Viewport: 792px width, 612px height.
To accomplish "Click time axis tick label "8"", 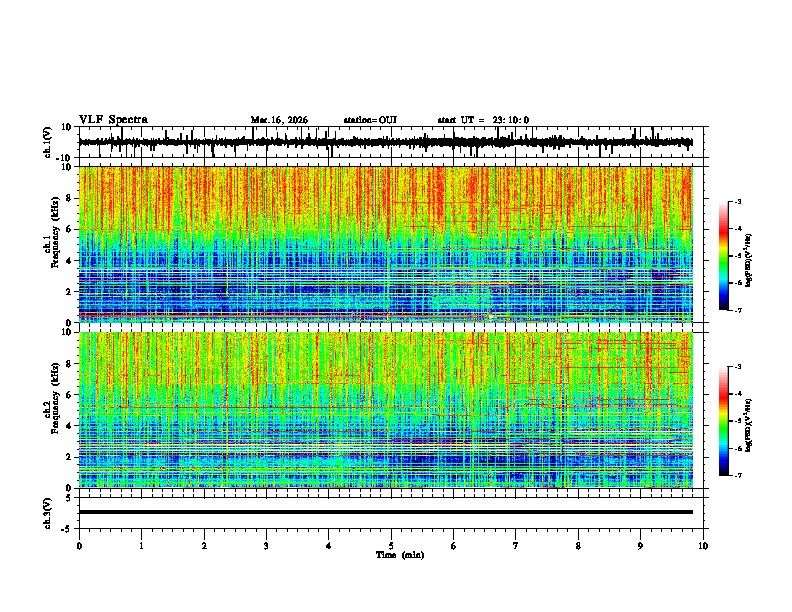I will [x=578, y=546].
